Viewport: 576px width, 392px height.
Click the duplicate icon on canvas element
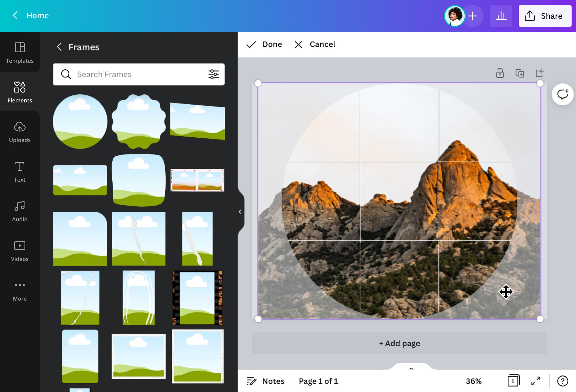point(520,73)
